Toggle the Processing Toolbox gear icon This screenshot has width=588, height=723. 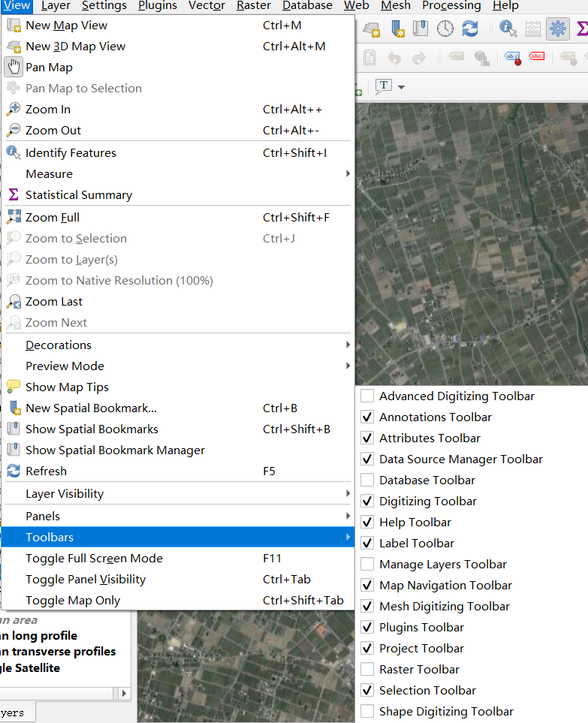coord(557,29)
